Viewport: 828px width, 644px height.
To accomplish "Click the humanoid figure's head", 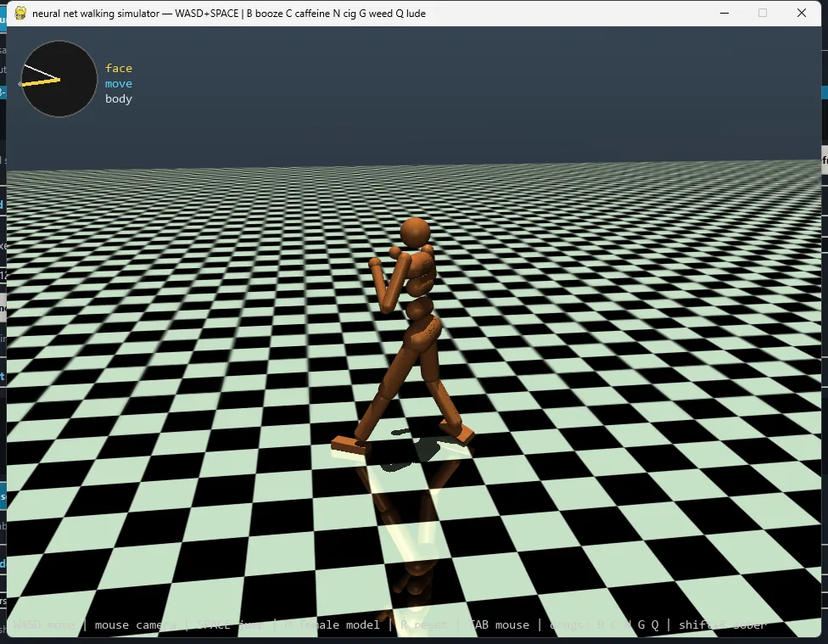I will (415, 232).
